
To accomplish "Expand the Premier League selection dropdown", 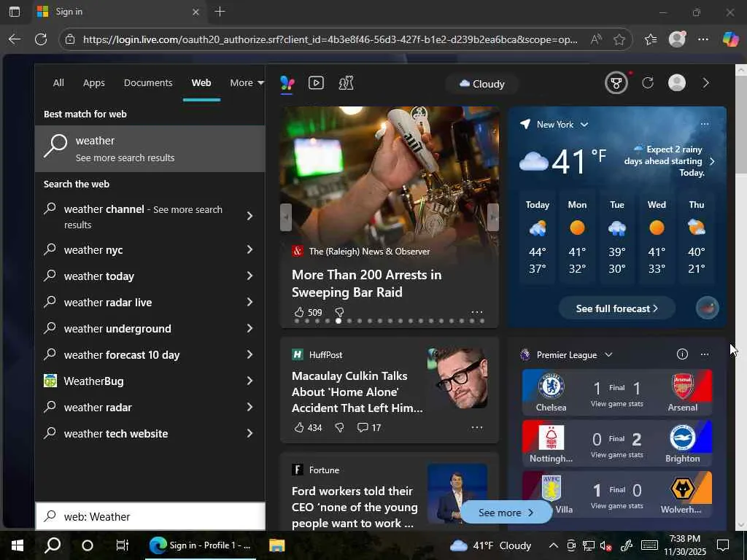I will (575, 355).
